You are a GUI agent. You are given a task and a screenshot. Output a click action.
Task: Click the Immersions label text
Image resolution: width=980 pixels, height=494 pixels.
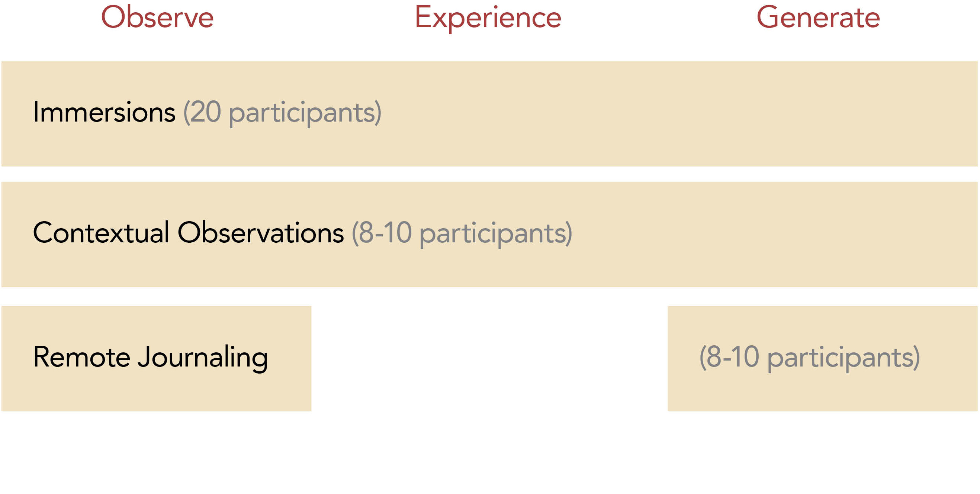[104, 113]
